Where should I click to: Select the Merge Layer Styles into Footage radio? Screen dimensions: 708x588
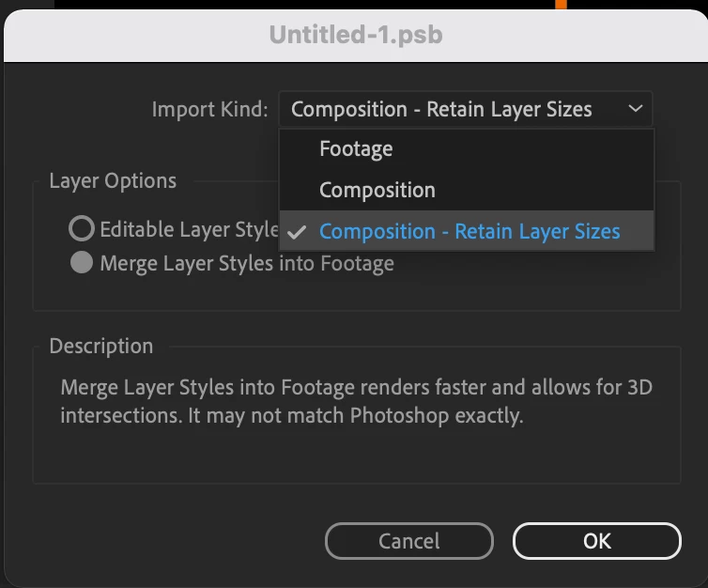click(82, 263)
